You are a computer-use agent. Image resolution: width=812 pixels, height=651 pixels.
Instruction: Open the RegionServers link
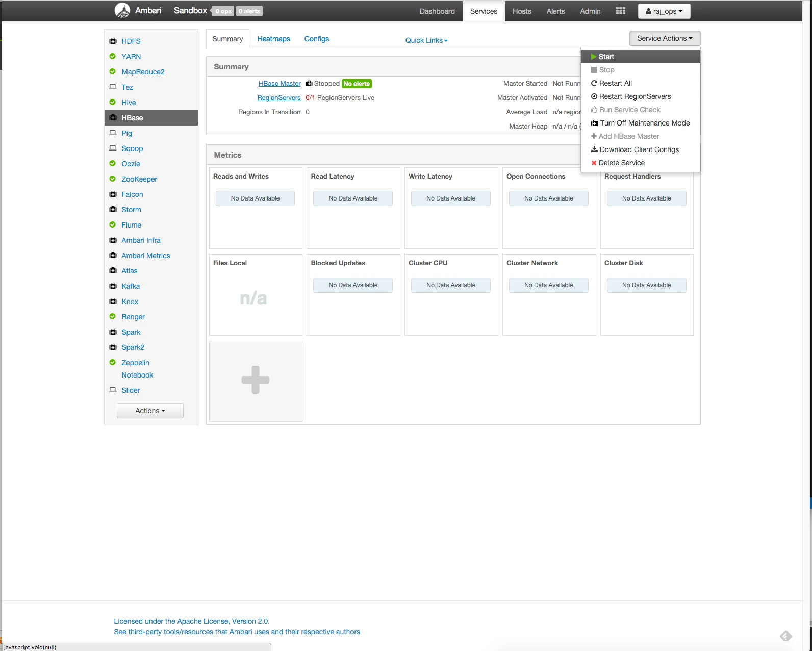pos(279,98)
